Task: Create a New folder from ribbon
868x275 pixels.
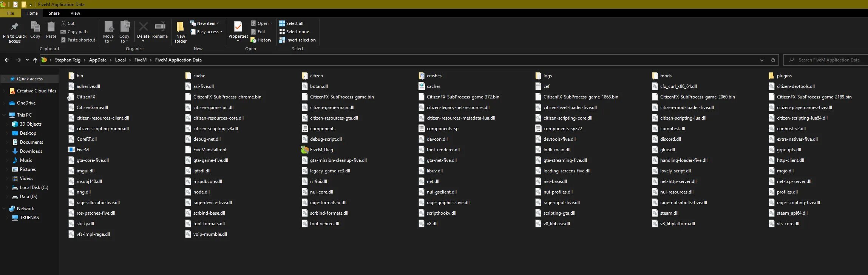Action: [181, 32]
